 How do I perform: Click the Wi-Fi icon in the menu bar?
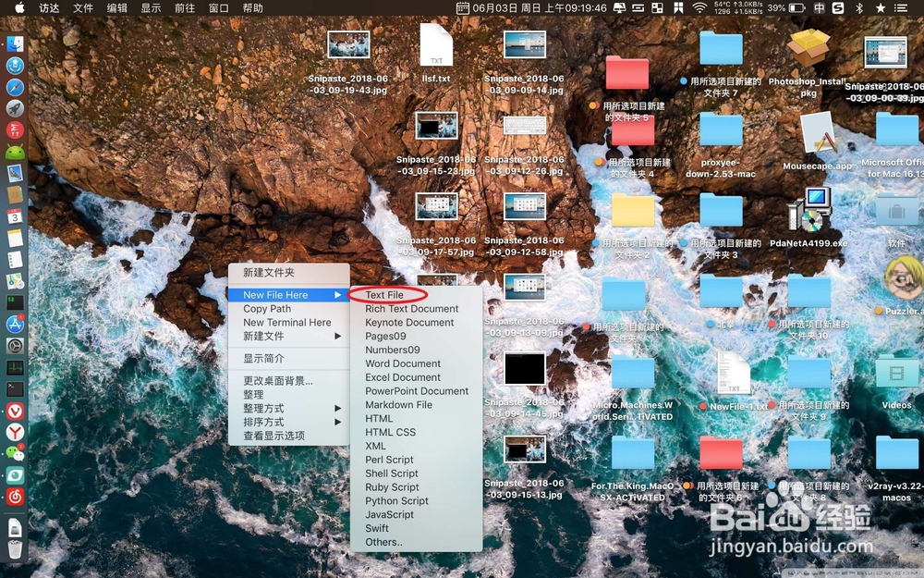click(x=699, y=8)
